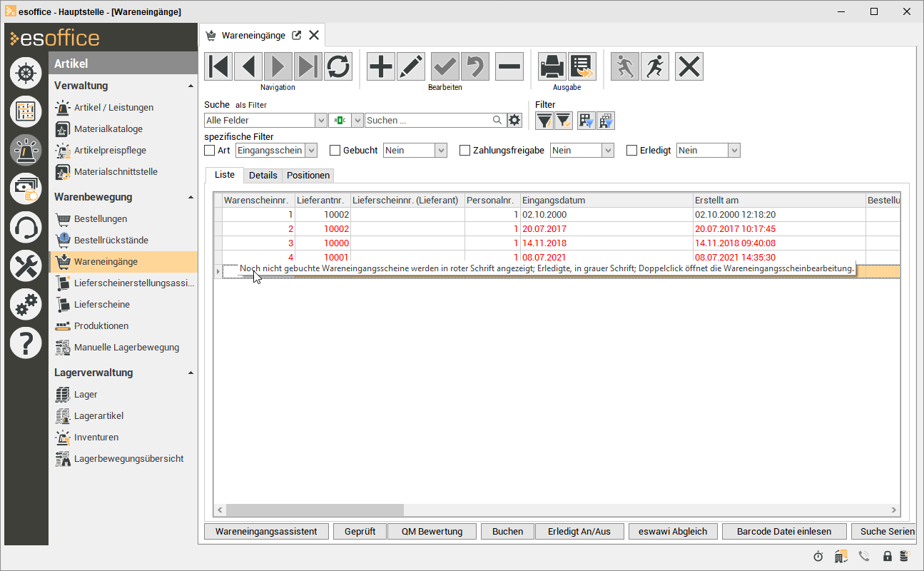Screen dimensions: 924x571
Task: Delete record using minus icon
Action: coord(509,66)
